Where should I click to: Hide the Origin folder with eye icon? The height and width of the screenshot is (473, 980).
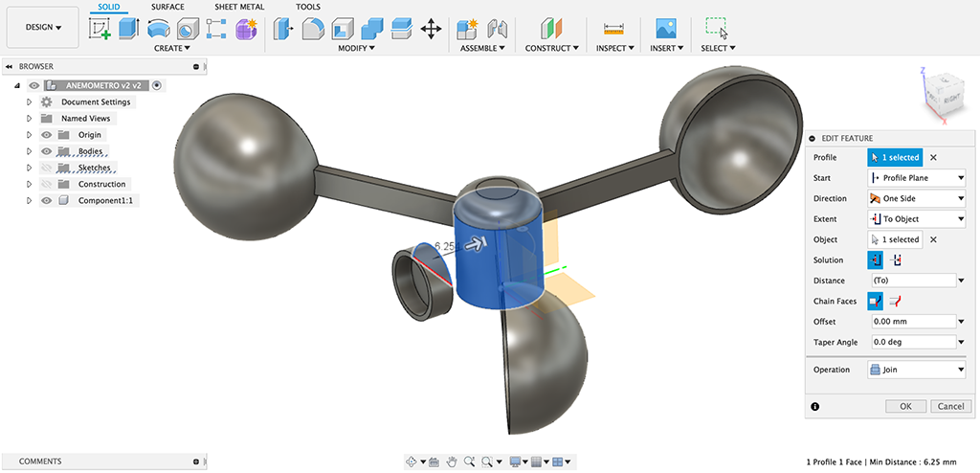[46, 134]
